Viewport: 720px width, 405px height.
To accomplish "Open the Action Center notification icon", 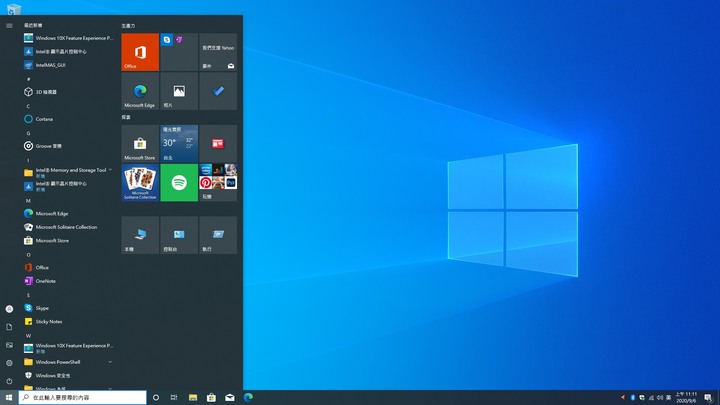I will coord(709,398).
